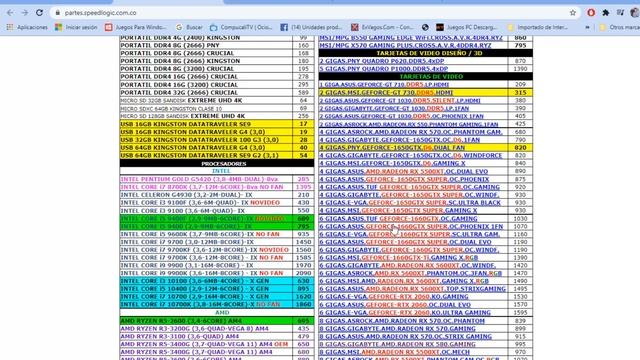The height and width of the screenshot is (360, 640).
Task: Select INTEL CORE i7 10700K X row
Action: coord(217,304)
